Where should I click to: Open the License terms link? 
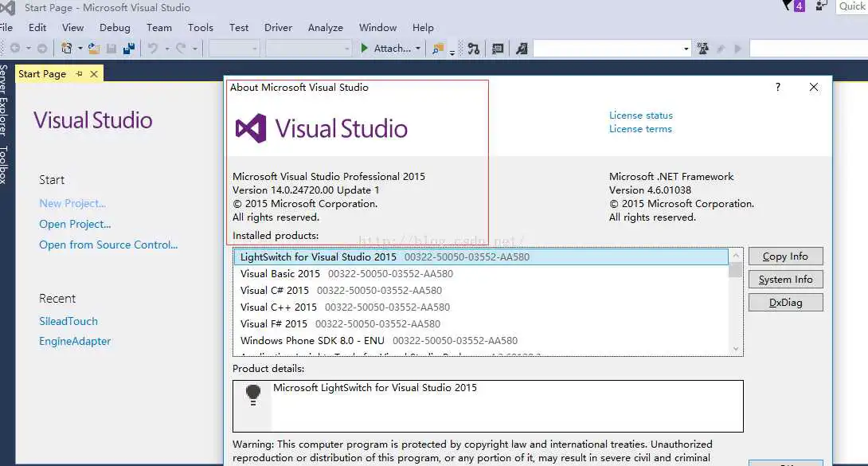640,129
